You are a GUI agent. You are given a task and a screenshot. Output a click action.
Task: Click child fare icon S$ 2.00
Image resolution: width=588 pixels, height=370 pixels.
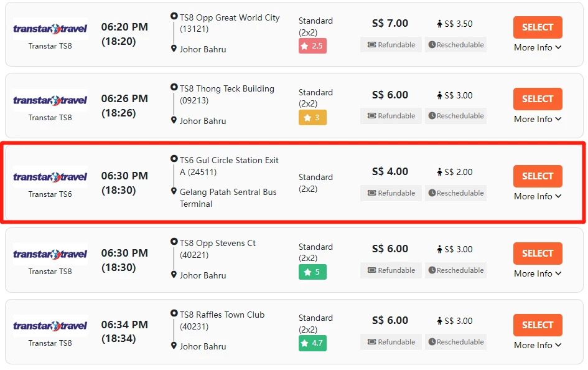click(x=439, y=173)
